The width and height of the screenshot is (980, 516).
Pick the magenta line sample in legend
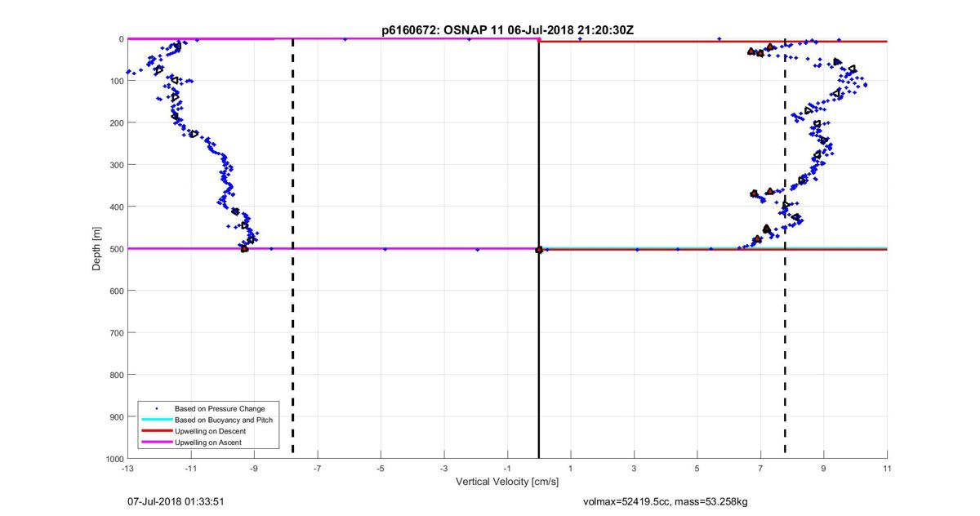[157, 443]
